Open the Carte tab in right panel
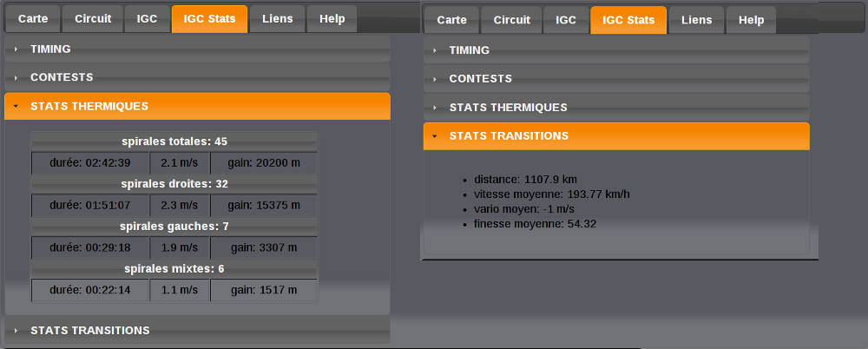Screen dimensions: 868x349 point(451,19)
